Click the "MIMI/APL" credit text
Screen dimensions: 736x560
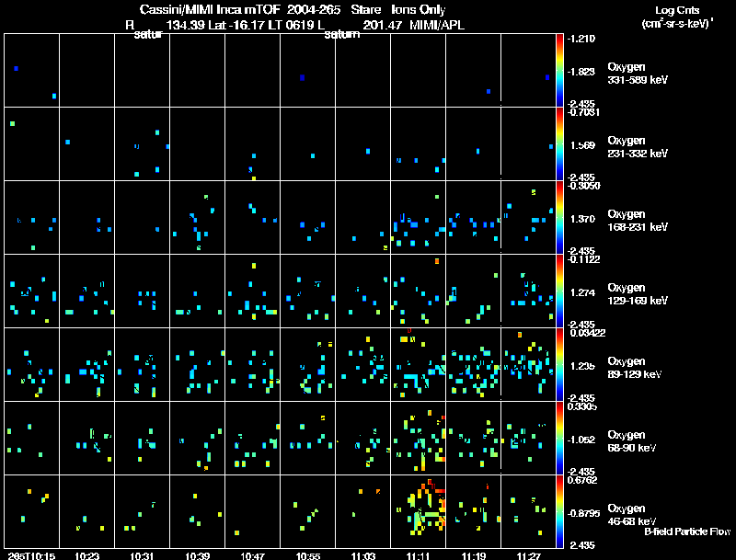437,25
